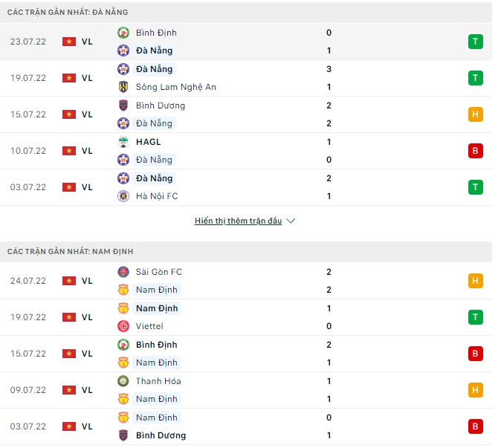Expand more matches with the chevron arrow
The height and width of the screenshot is (448, 498).
[x=291, y=221]
